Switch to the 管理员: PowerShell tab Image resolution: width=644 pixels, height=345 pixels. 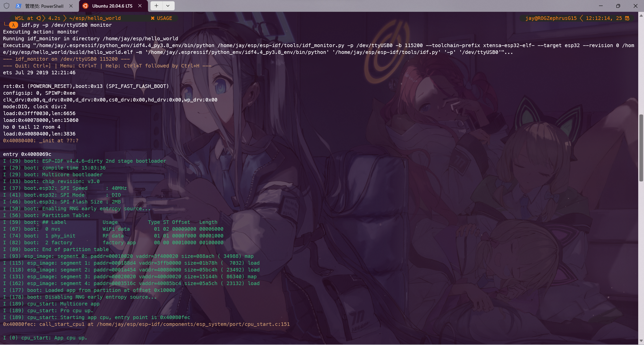pyautogui.click(x=44, y=6)
